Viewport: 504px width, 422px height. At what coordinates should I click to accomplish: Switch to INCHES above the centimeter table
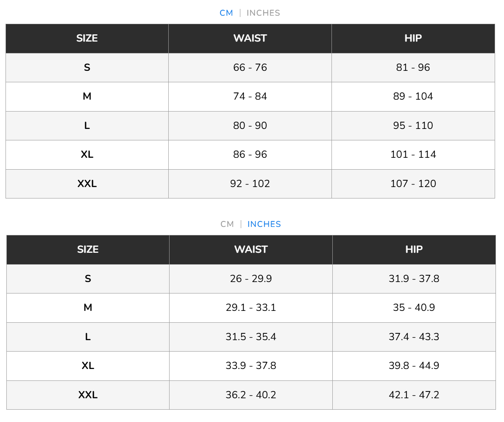pyautogui.click(x=263, y=13)
